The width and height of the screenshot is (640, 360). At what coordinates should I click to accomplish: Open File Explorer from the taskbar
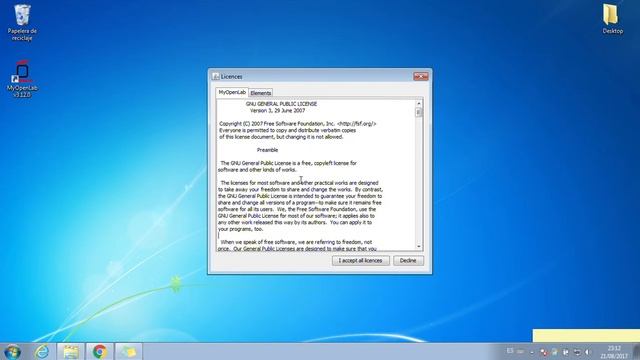coord(71,351)
